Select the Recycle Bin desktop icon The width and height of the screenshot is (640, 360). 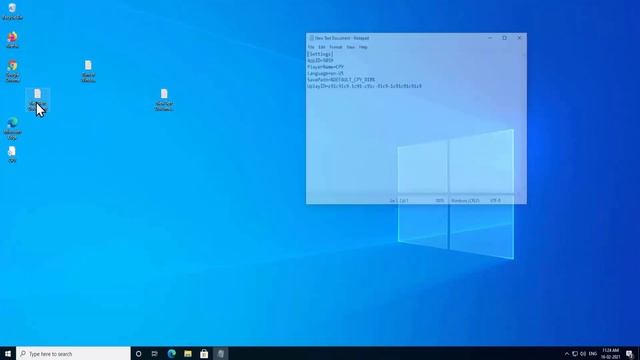click(x=12, y=11)
